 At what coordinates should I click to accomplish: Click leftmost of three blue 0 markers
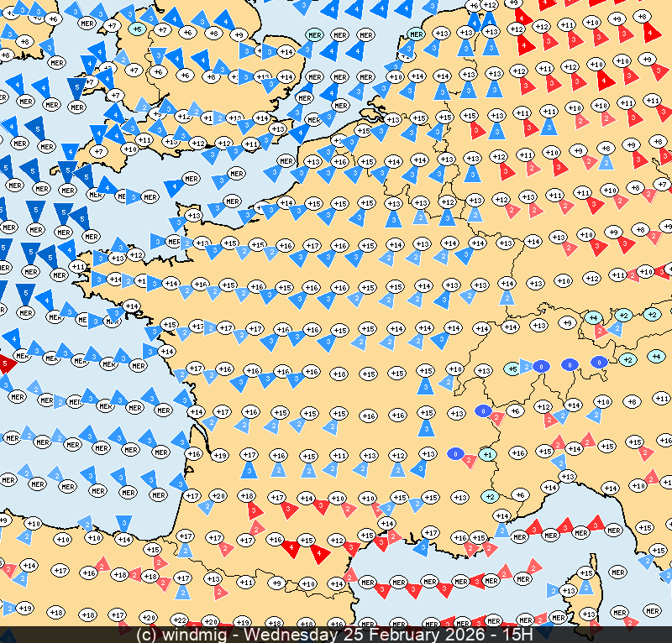(542, 366)
